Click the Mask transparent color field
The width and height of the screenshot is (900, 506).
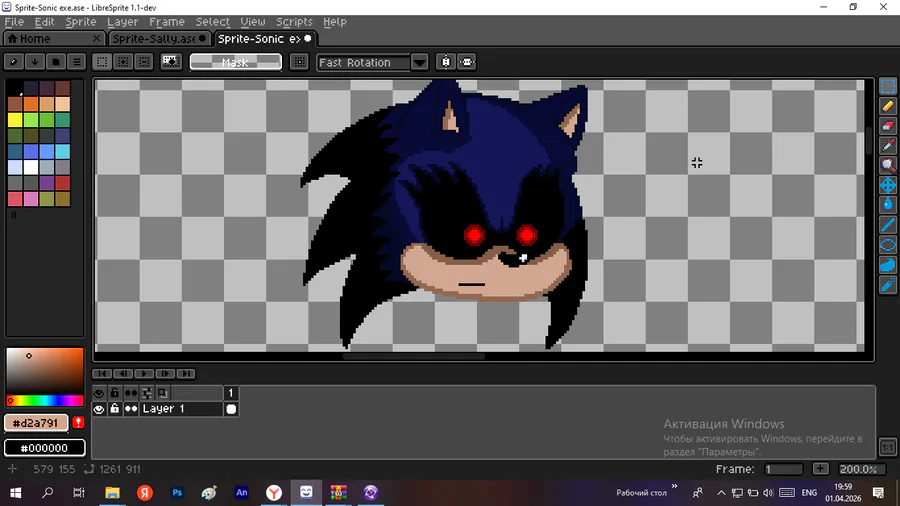[x=235, y=62]
